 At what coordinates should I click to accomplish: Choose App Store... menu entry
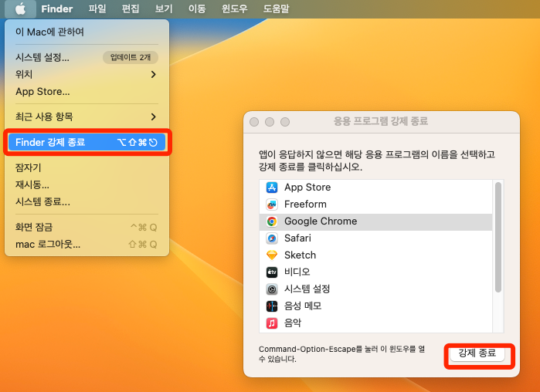coord(87,92)
